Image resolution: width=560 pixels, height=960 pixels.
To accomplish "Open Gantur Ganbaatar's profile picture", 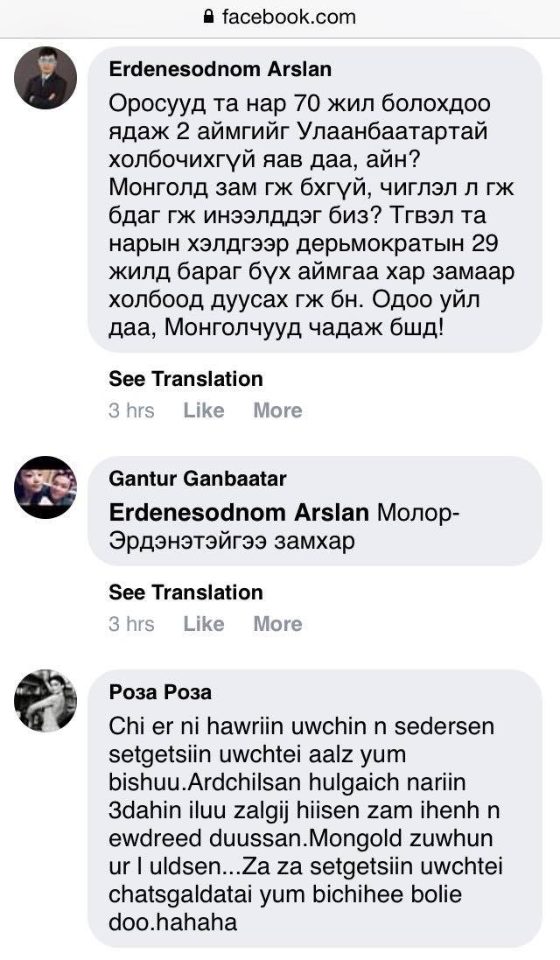I will click(x=45, y=487).
